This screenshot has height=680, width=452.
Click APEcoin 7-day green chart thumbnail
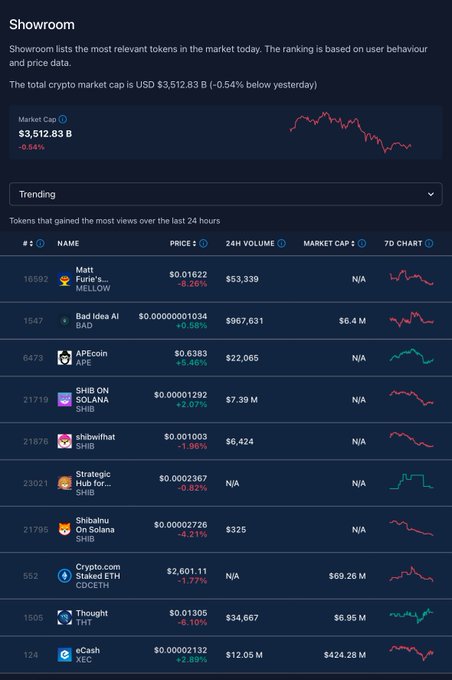[411, 356]
